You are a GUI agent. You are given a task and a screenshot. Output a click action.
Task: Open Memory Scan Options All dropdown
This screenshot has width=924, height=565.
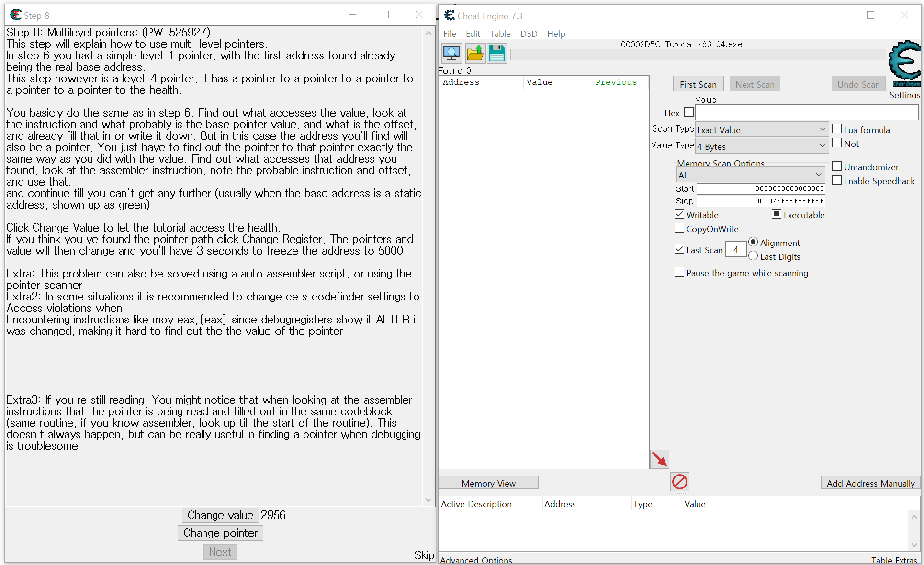pyautogui.click(x=750, y=175)
